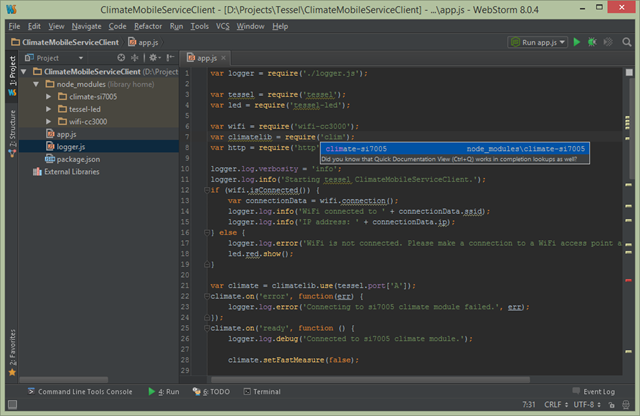The height and width of the screenshot is (416, 640).
Task: Start debugging with the Debug bug icon
Action: (x=592, y=42)
